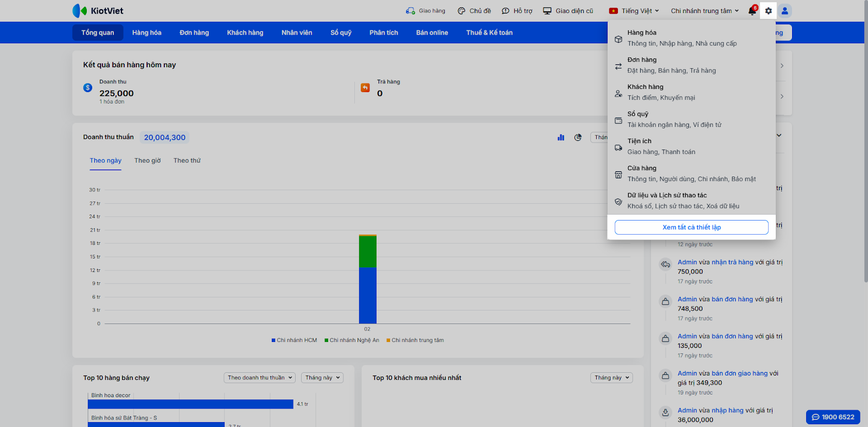This screenshot has width=868, height=427.
Task: Click the Dữ liệu shield icon
Action: [618, 202]
